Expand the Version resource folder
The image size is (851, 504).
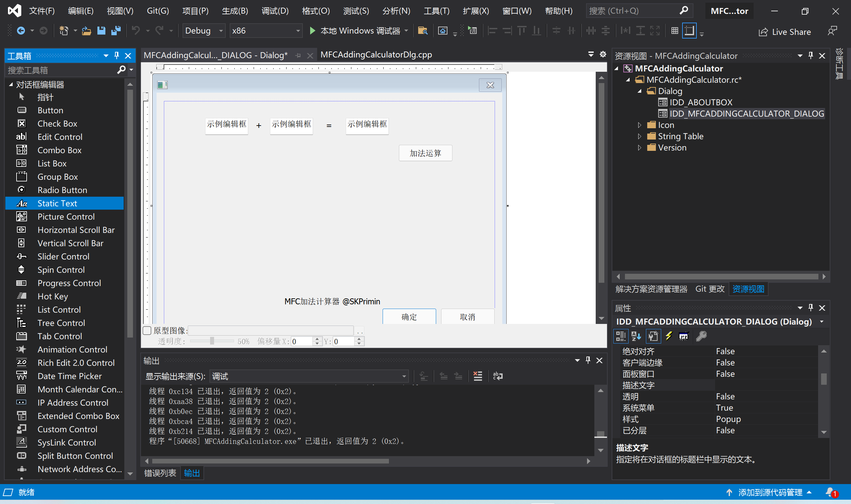[639, 148]
